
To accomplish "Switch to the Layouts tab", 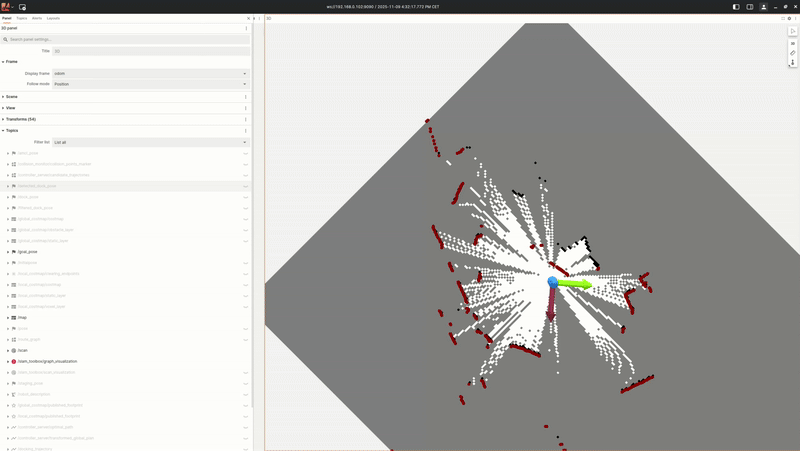I will 53,18.
